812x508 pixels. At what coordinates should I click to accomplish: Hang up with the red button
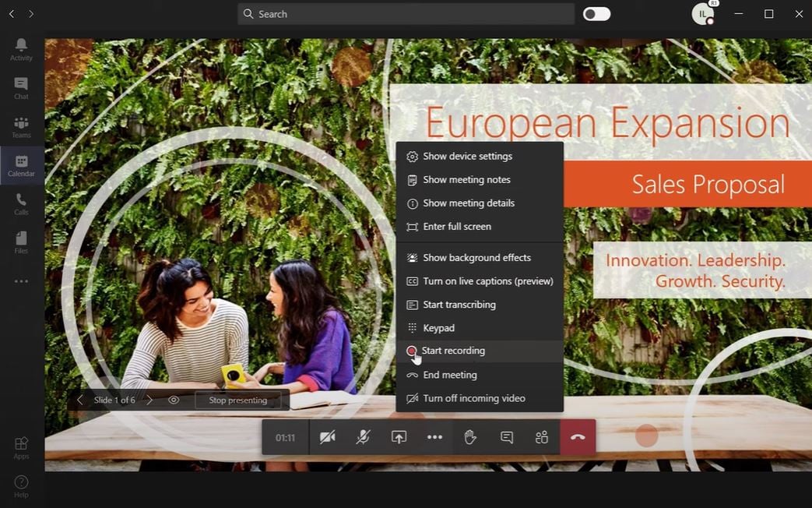[578, 438]
